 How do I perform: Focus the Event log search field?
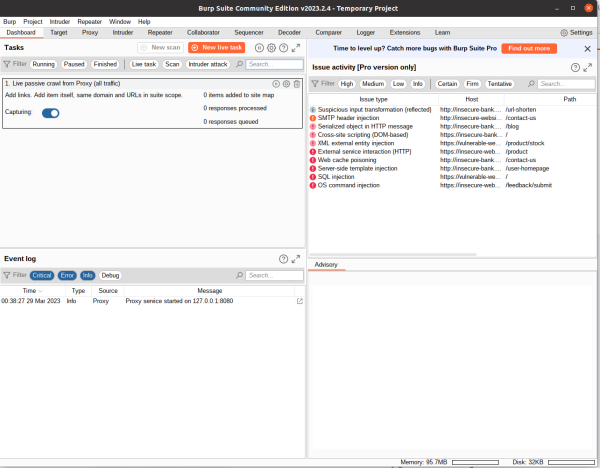tap(274, 276)
